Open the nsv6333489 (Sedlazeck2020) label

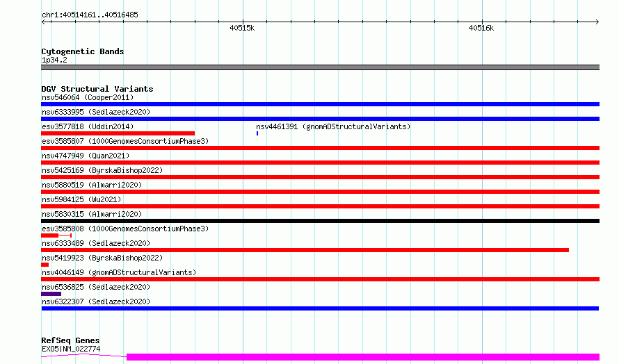tap(96, 243)
